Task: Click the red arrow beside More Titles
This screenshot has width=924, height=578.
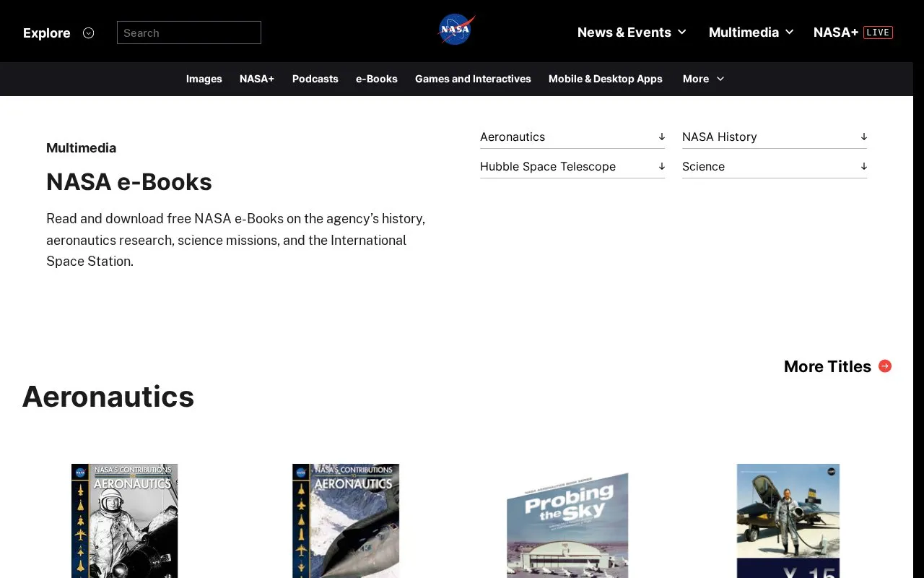Action: tap(885, 366)
